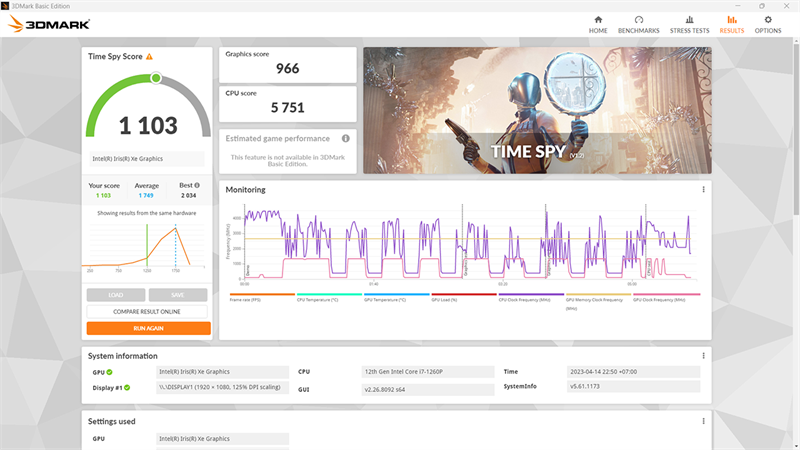Click the Estimated game performance heading
Image resolution: width=800 pixels, height=450 pixels.
278,138
